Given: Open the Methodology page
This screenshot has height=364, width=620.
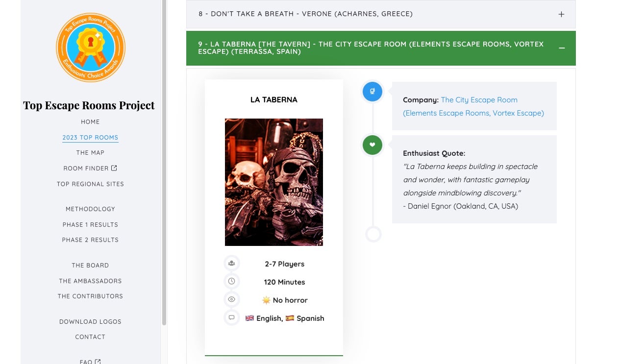Looking at the screenshot, I should (x=90, y=209).
